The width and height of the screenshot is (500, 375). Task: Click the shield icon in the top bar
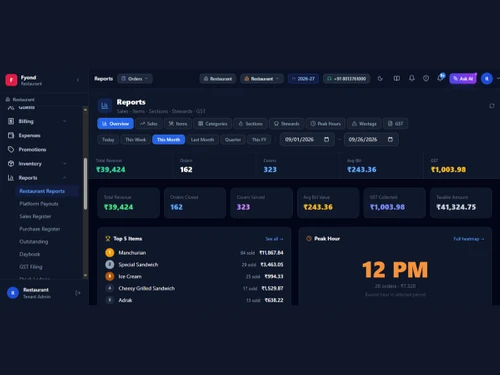(x=426, y=79)
